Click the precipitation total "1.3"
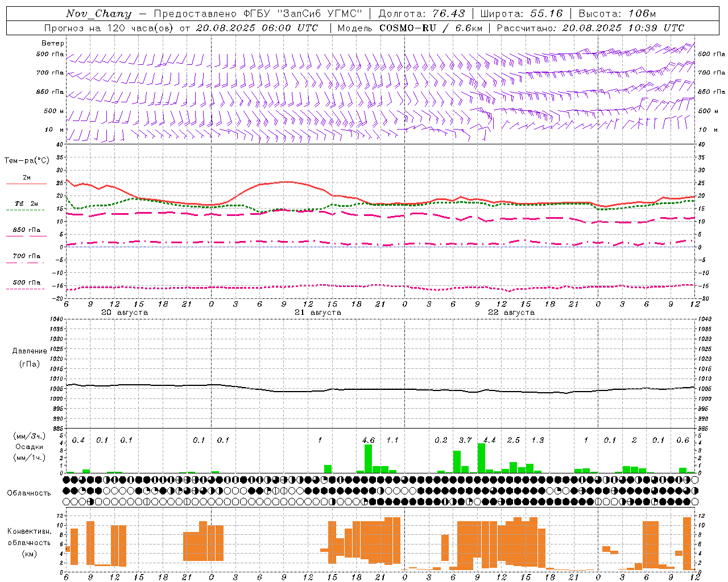The height and width of the screenshot is (582, 728). click(537, 440)
